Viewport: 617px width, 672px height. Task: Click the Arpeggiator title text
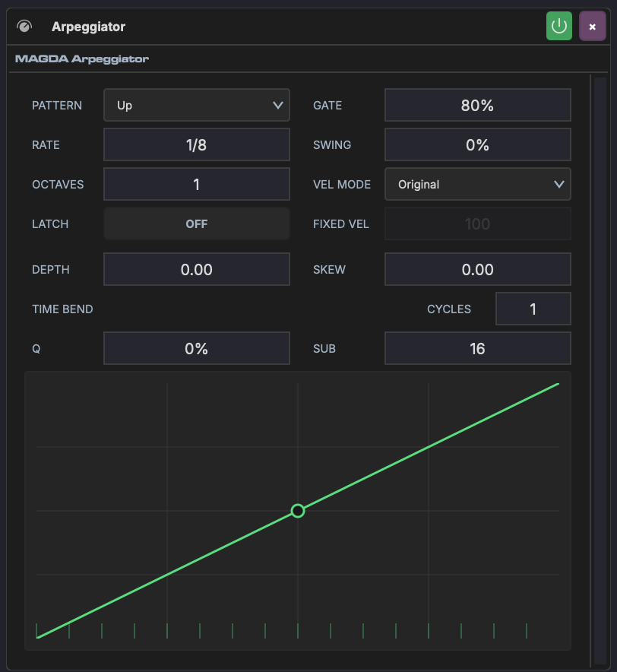pos(88,25)
